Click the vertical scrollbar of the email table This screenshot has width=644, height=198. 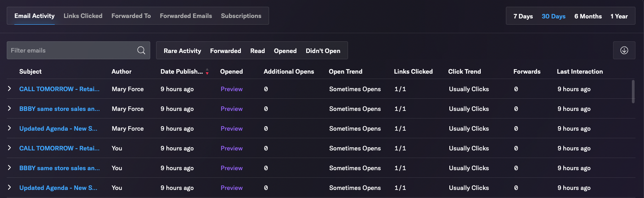point(633,92)
